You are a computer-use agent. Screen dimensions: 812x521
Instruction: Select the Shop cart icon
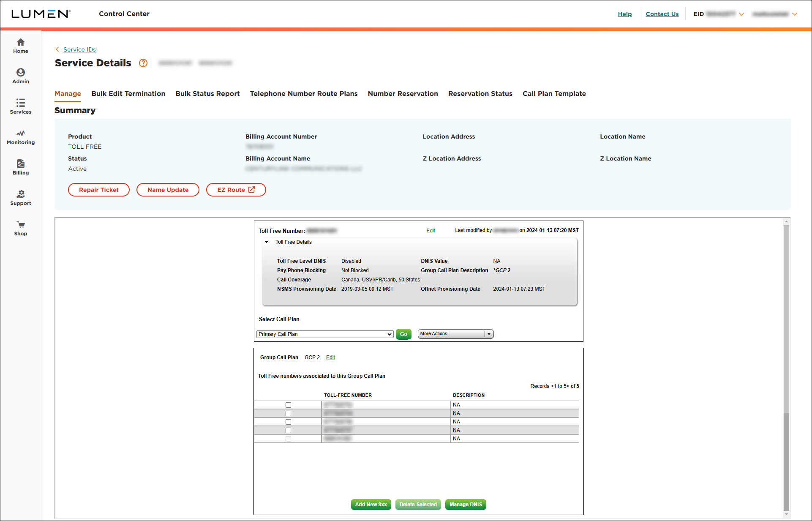[20, 227]
